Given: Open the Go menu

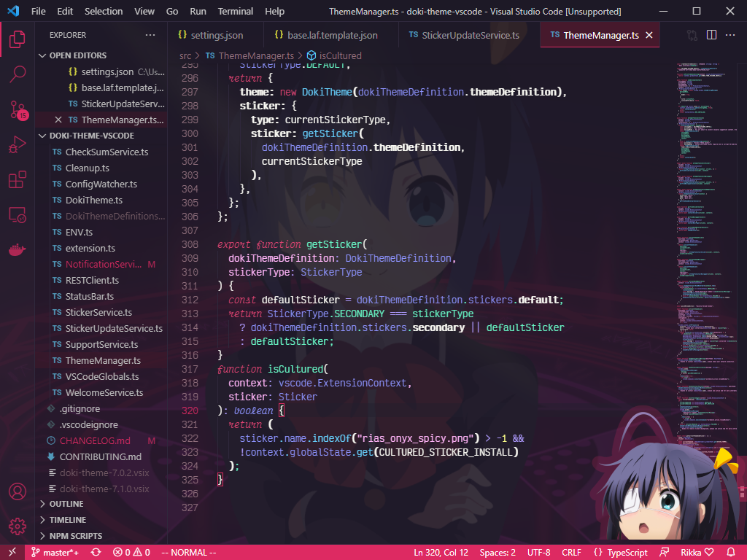Looking at the screenshot, I should pos(172,11).
